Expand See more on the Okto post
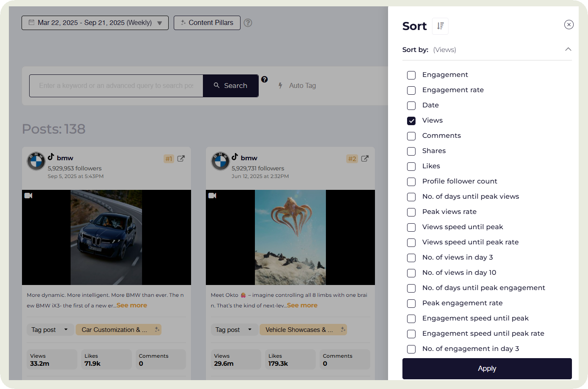This screenshot has height=389, width=588. (x=302, y=305)
